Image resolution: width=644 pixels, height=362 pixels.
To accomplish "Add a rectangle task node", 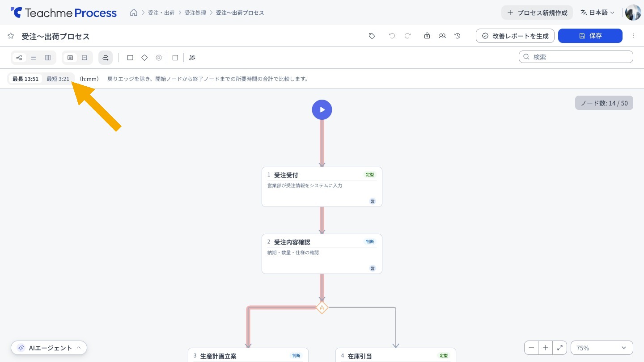I will coord(130,58).
